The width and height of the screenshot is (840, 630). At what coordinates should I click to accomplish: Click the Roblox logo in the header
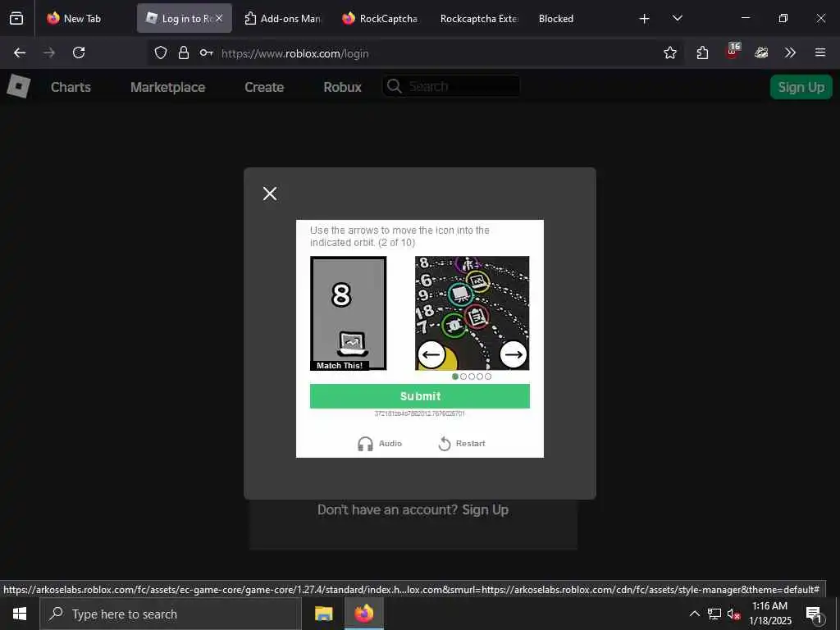pos(18,86)
